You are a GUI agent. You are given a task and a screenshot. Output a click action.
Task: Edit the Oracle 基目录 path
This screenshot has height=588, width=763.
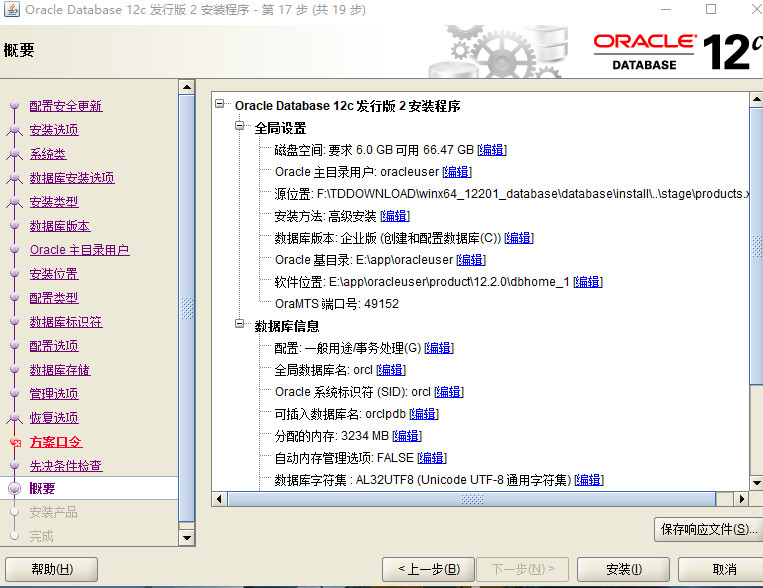[471, 260]
